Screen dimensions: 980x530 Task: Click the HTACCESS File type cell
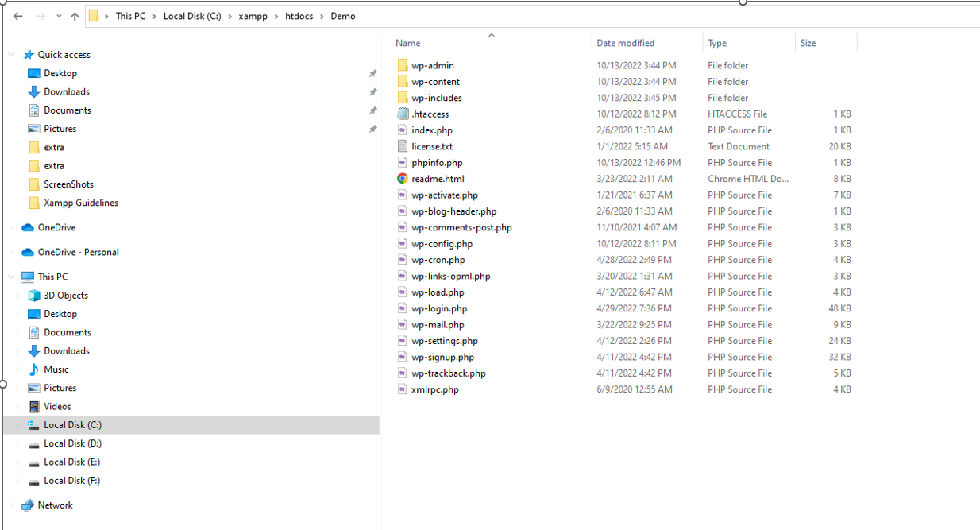click(738, 114)
